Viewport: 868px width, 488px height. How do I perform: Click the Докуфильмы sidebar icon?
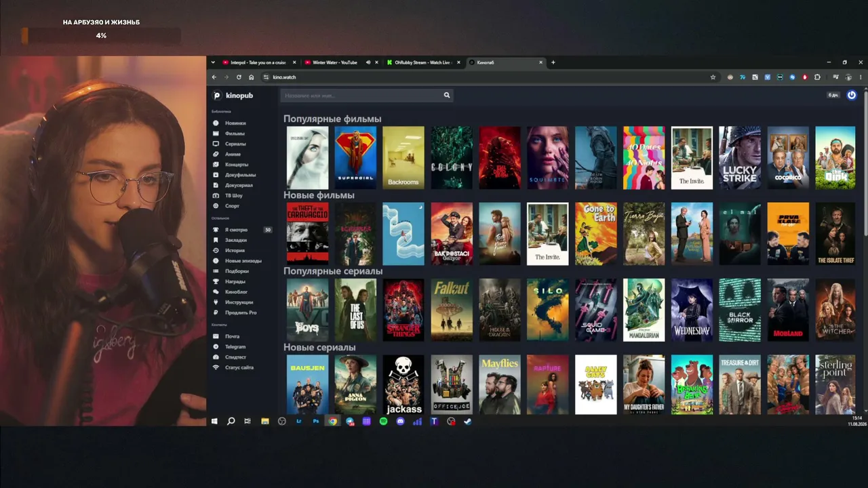[x=216, y=175]
